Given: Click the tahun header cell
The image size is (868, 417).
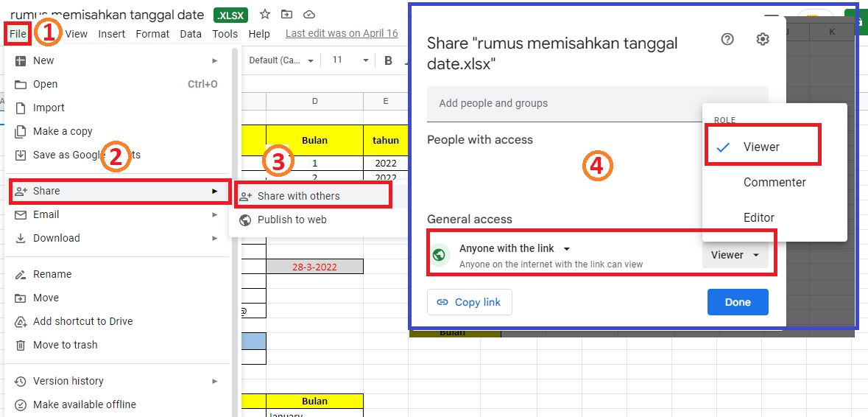Looking at the screenshot, I should 386,141.
